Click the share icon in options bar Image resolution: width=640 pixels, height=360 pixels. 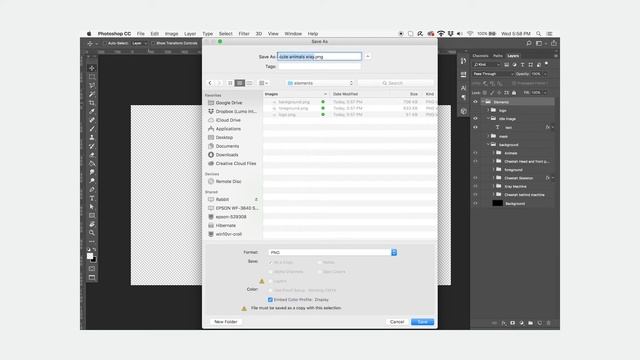pyautogui.click(x=554, y=43)
